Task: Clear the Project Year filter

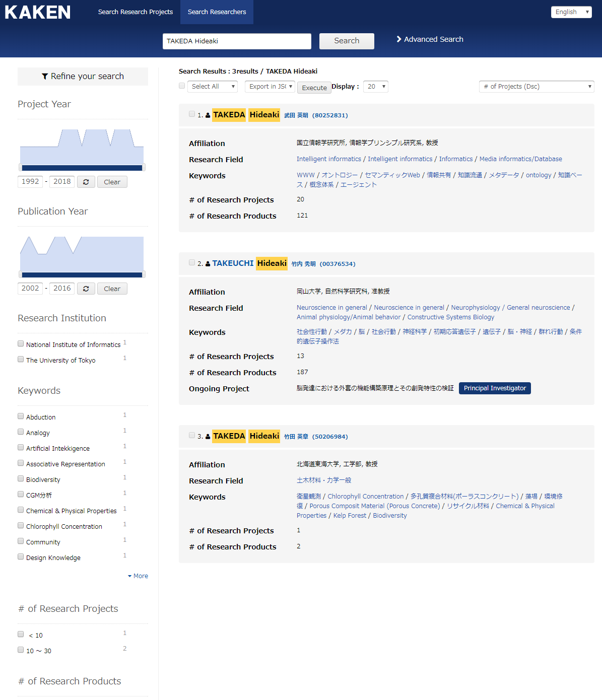Action: coord(112,182)
